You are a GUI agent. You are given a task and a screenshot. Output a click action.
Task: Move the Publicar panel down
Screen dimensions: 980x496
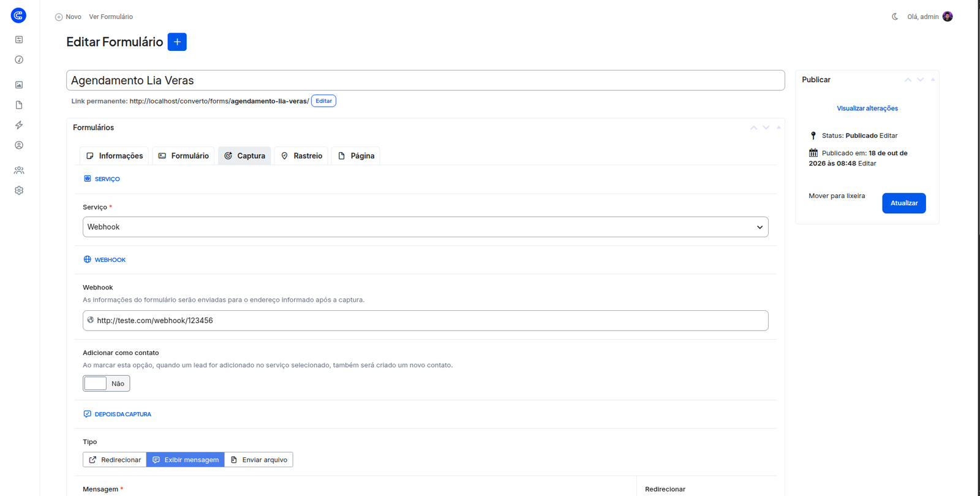point(921,80)
